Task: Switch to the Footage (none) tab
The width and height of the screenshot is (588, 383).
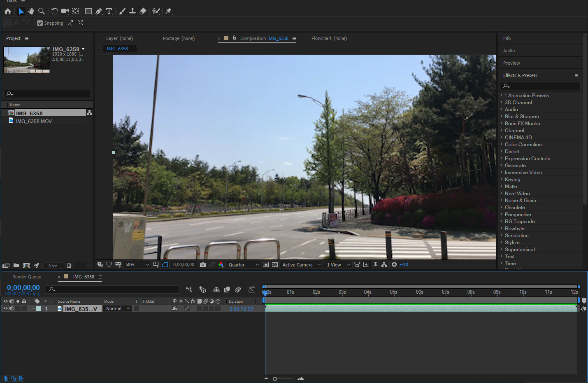Action: [x=179, y=38]
